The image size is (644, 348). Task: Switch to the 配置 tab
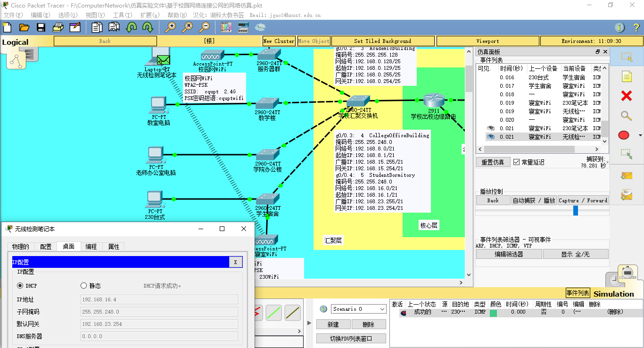[x=46, y=247]
